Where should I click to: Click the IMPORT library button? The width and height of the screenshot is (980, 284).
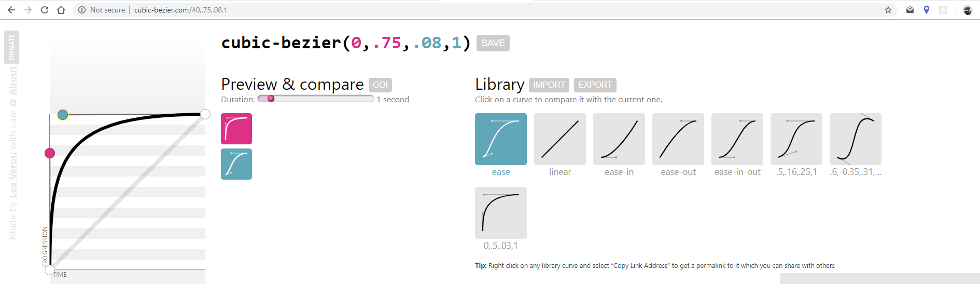(x=549, y=85)
